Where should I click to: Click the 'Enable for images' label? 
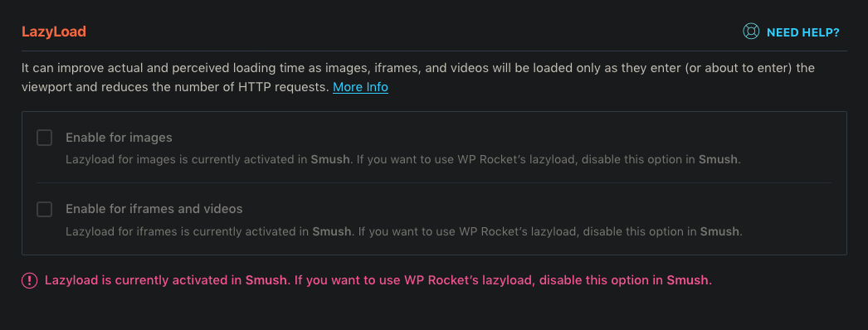[x=119, y=138]
